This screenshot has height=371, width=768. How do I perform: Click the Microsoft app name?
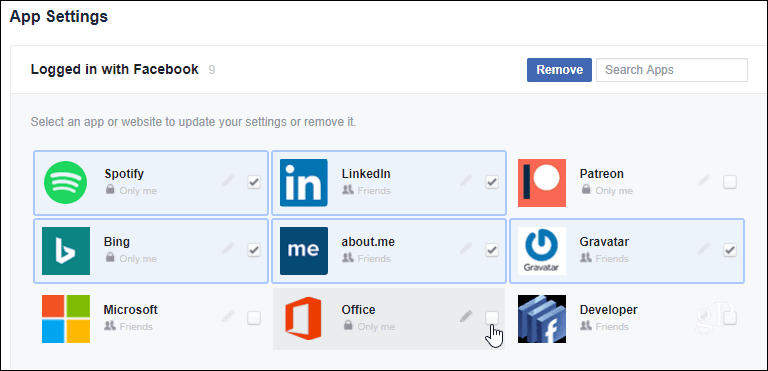[x=130, y=310]
